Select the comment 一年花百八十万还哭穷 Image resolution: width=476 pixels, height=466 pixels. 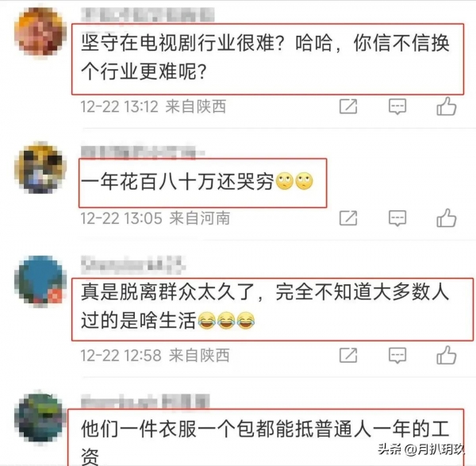coord(197,181)
